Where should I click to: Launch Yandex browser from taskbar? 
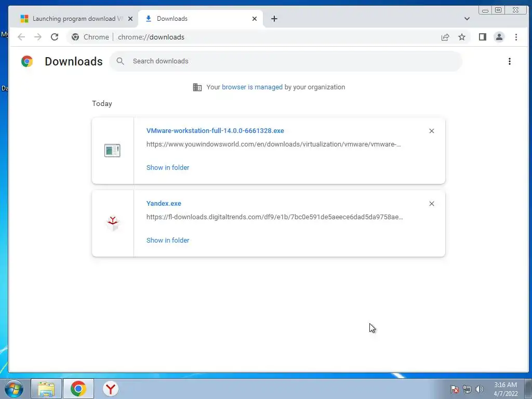[x=110, y=389]
